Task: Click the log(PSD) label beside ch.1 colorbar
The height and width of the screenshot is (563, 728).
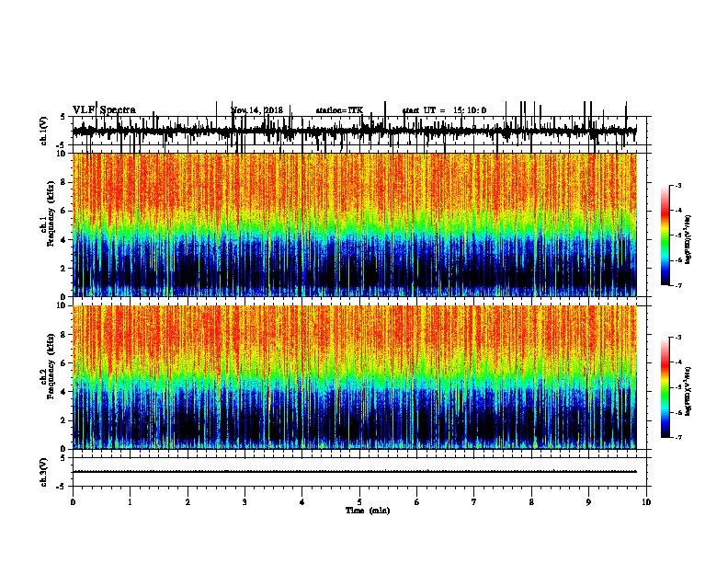Action: (x=688, y=239)
